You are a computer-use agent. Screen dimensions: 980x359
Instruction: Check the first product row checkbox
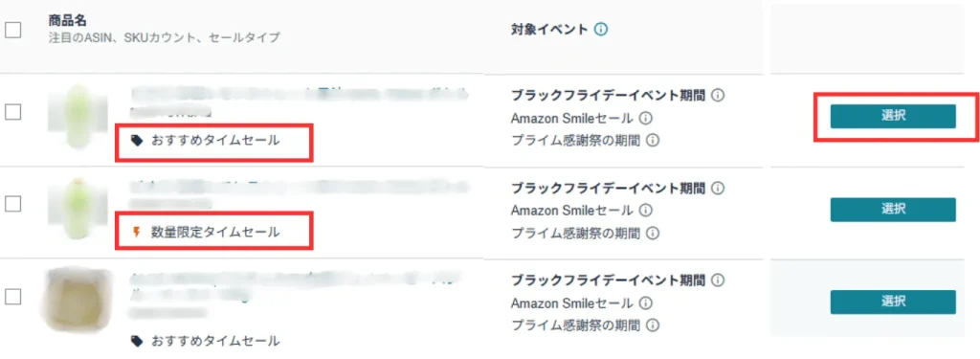(x=13, y=112)
